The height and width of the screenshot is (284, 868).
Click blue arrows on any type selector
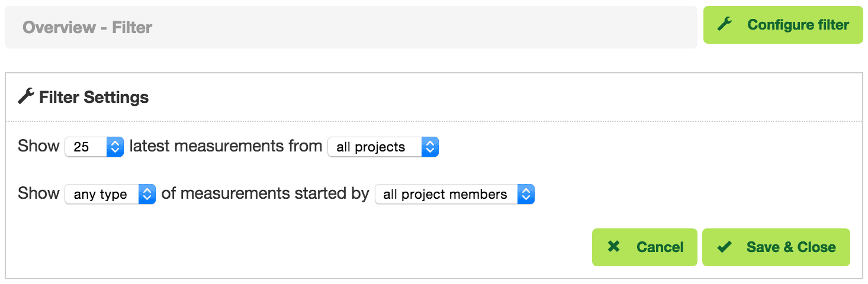[x=147, y=194]
